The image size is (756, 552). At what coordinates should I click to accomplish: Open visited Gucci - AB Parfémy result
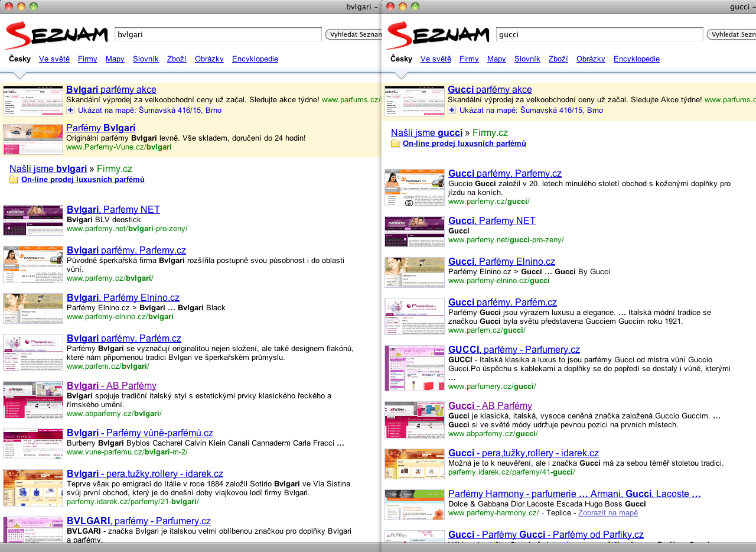click(x=490, y=405)
